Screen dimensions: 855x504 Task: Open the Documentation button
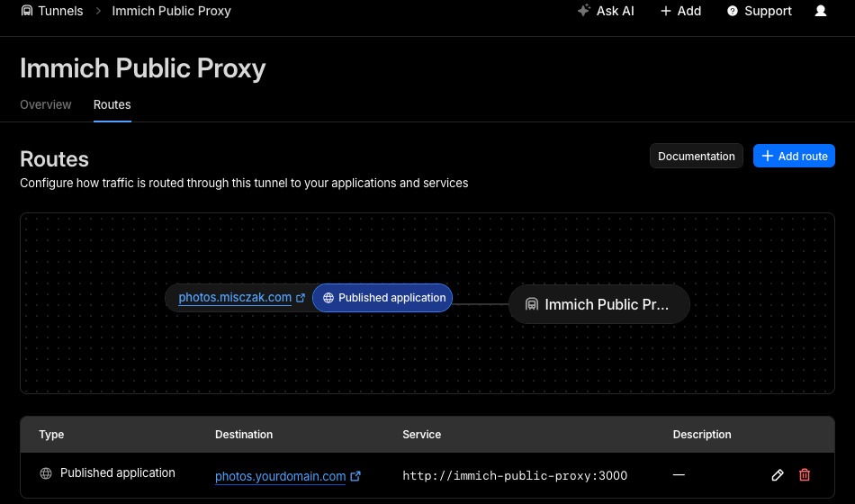pos(696,156)
